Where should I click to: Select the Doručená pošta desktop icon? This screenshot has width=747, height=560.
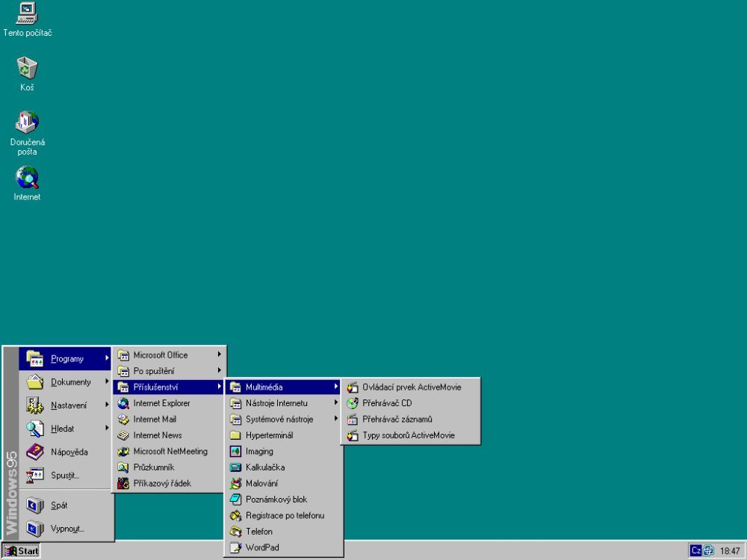(27, 134)
